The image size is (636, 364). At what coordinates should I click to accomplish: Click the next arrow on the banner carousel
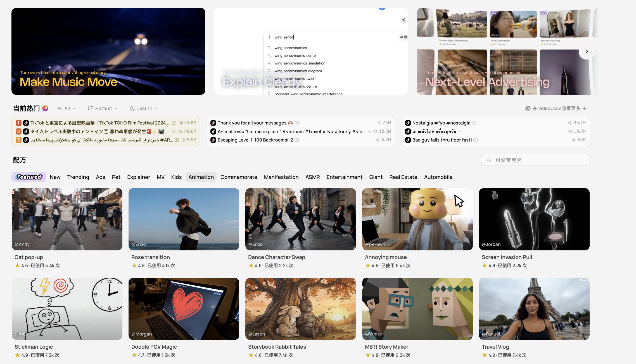(x=587, y=51)
